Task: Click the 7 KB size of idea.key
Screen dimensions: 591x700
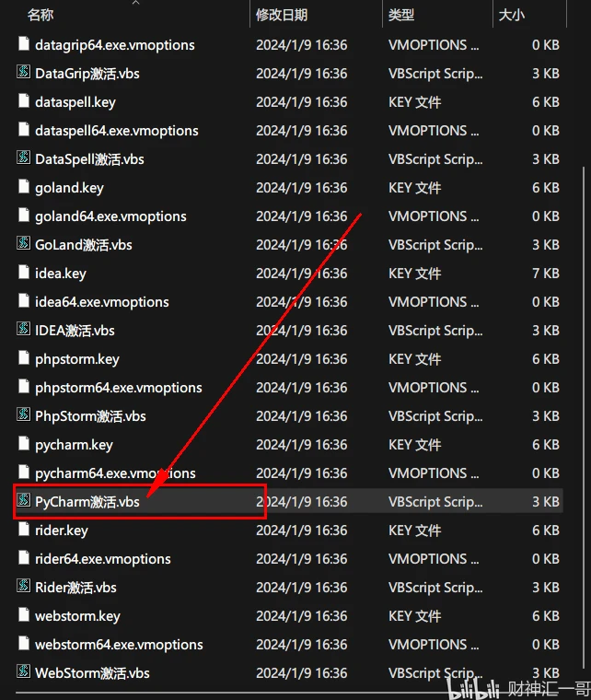Action: point(546,274)
